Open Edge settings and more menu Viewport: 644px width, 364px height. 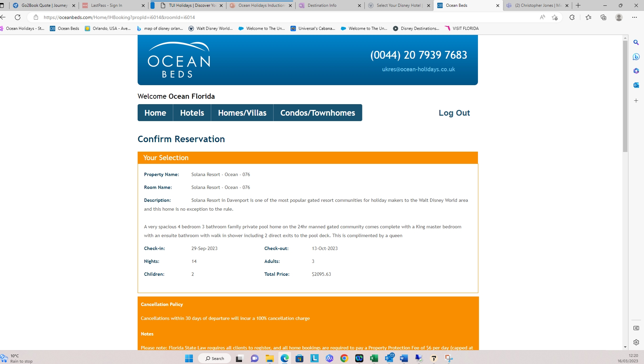pyautogui.click(x=635, y=17)
